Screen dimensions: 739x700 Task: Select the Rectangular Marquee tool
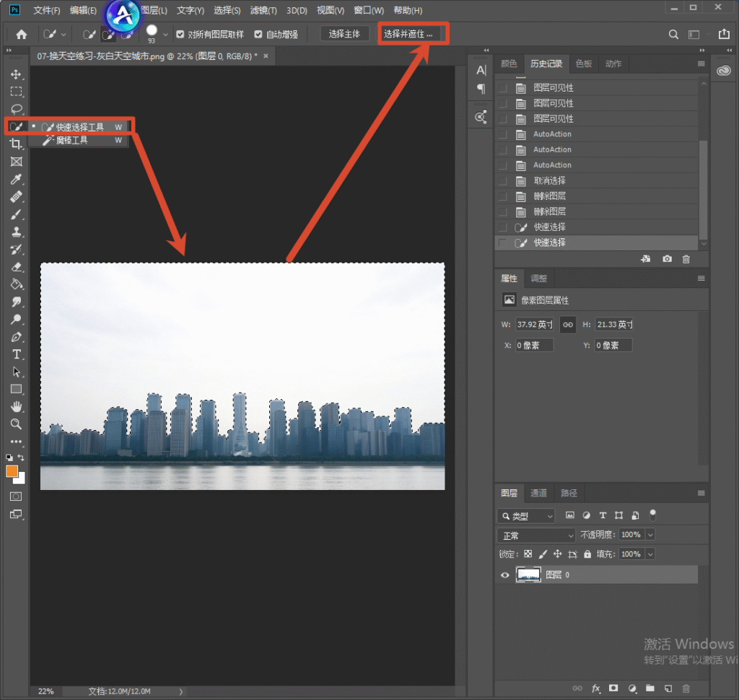[x=16, y=92]
